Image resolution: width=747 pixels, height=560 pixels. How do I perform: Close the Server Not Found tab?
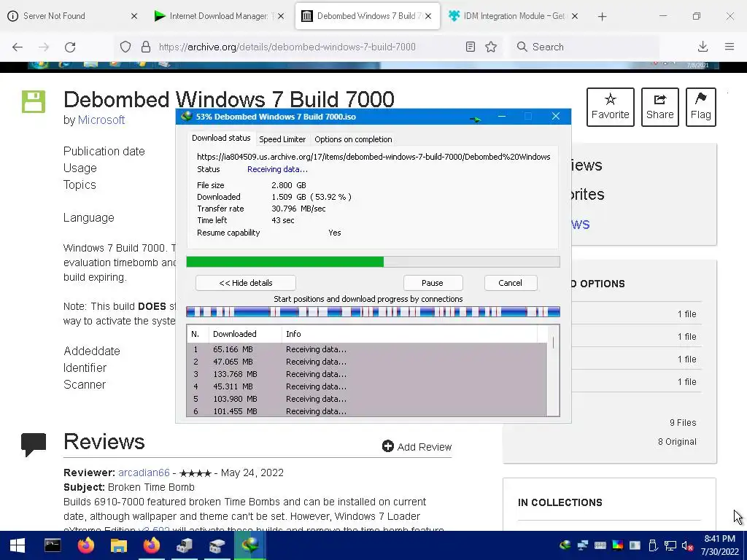[134, 16]
